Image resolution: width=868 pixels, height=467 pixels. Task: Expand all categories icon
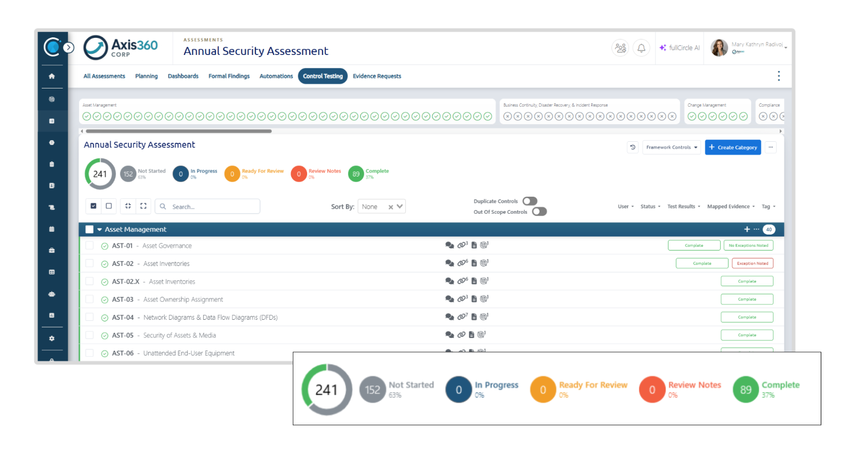tap(143, 206)
